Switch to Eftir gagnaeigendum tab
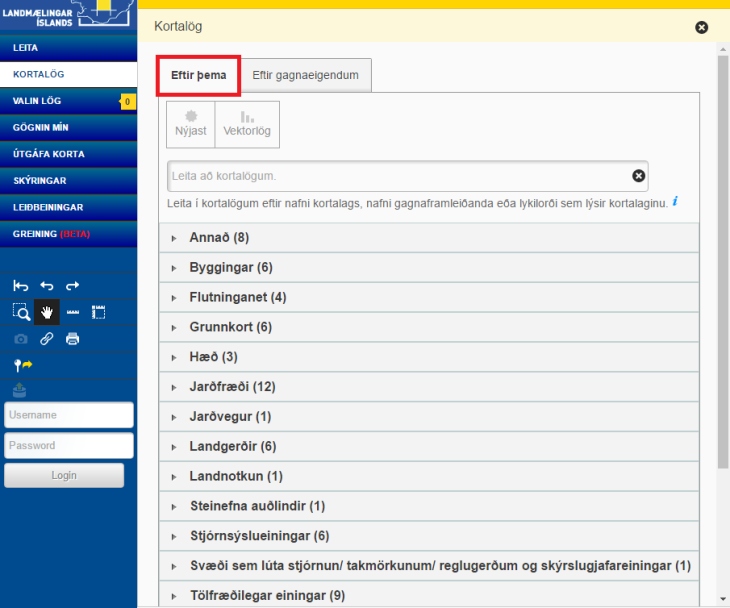 point(305,75)
